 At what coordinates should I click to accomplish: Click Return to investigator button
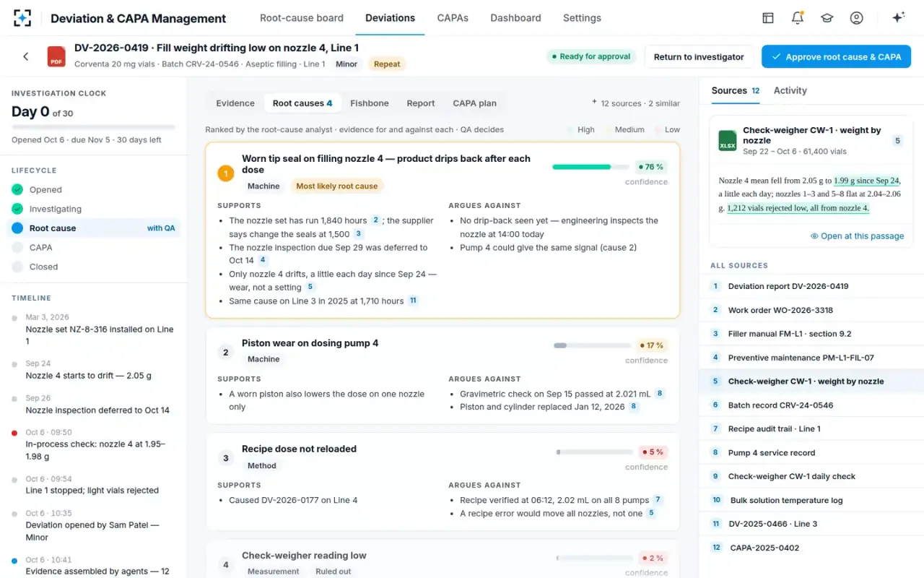[699, 56]
